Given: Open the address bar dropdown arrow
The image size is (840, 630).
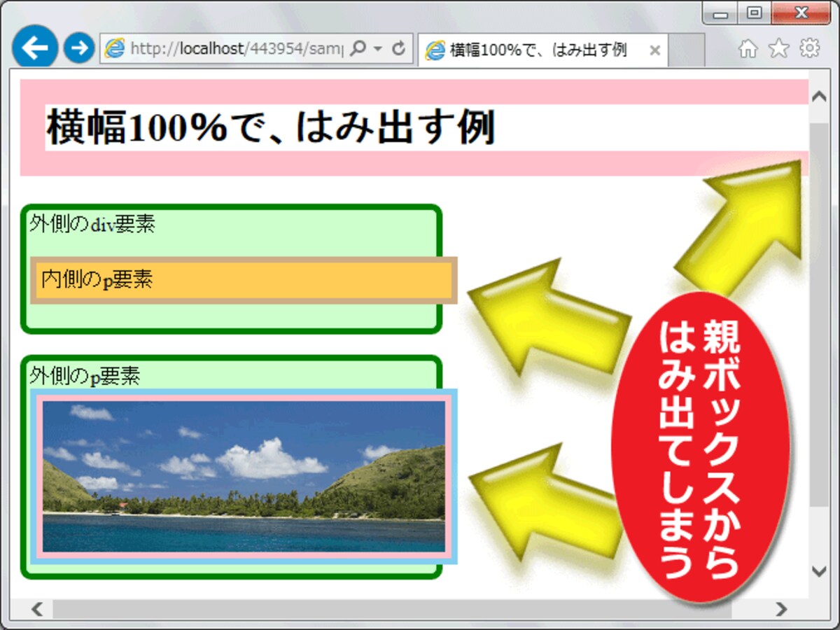Looking at the screenshot, I should (x=378, y=49).
